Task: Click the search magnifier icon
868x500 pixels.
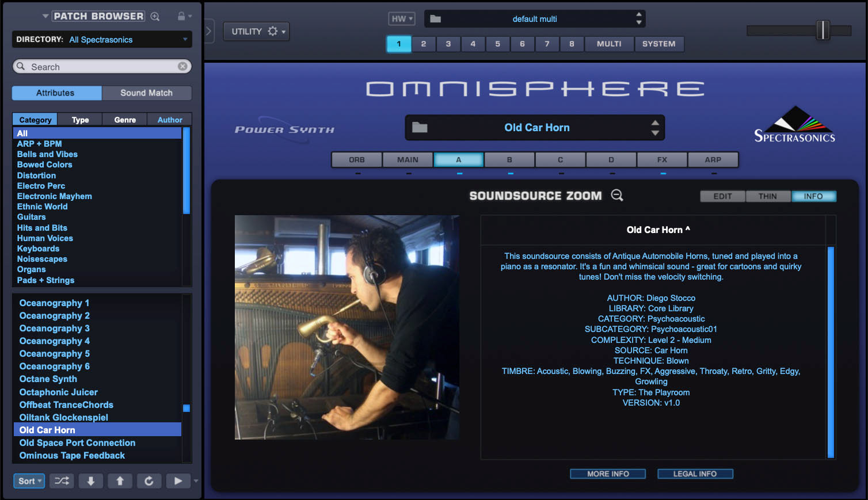Action: tap(21, 66)
